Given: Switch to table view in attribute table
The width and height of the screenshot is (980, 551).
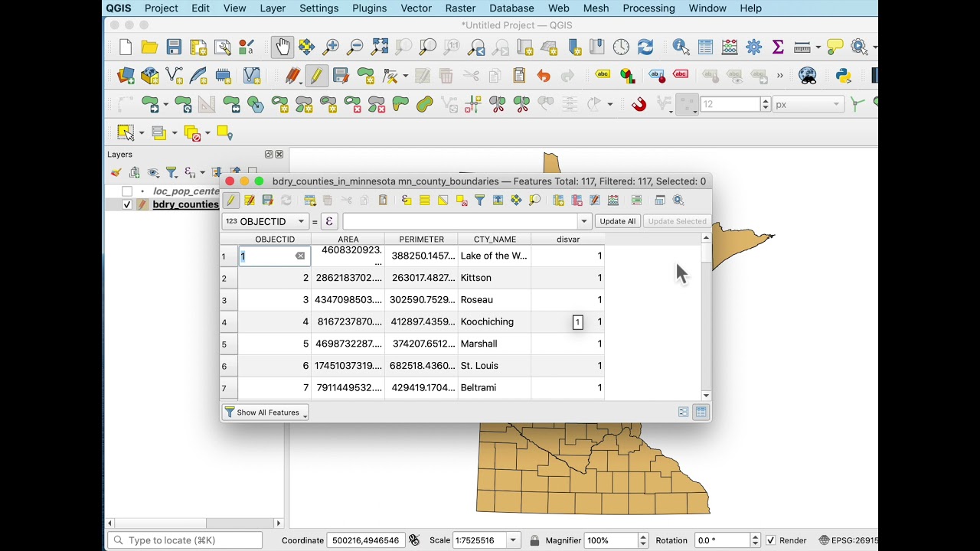Looking at the screenshot, I should pyautogui.click(x=701, y=412).
